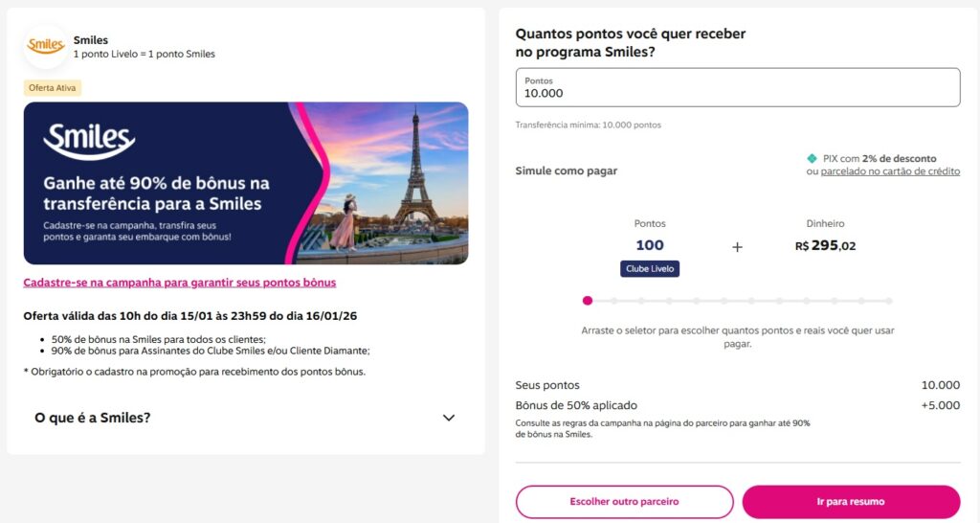Click the green PIX diamond icon

click(x=812, y=158)
